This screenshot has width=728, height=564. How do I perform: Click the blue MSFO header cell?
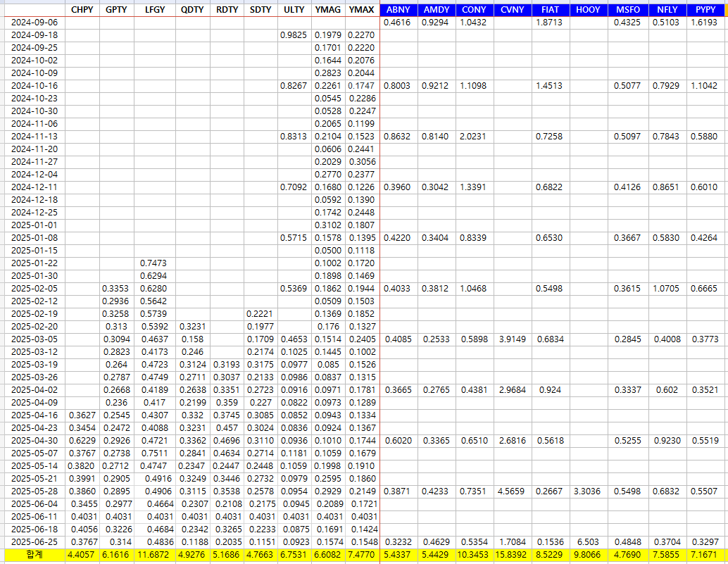click(x=628, y=10)
